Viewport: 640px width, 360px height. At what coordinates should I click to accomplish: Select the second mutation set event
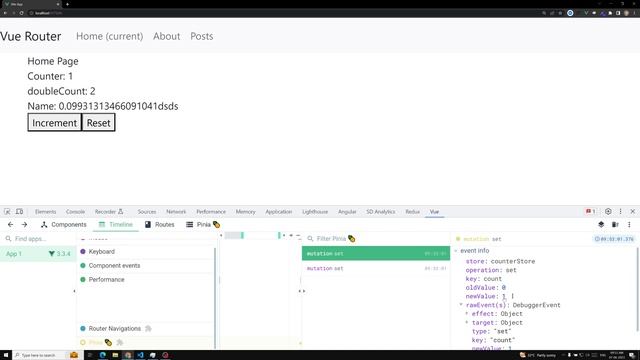pyautogui.click(x=376, y=269)
